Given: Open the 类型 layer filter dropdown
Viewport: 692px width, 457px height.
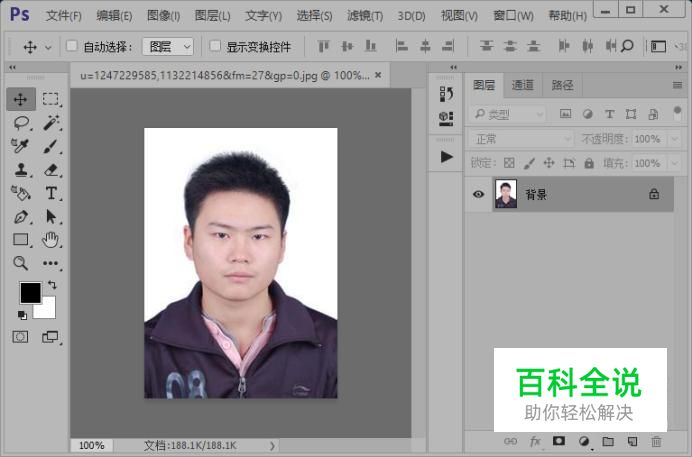Looking at the screenshot, I should coord(508,115).
